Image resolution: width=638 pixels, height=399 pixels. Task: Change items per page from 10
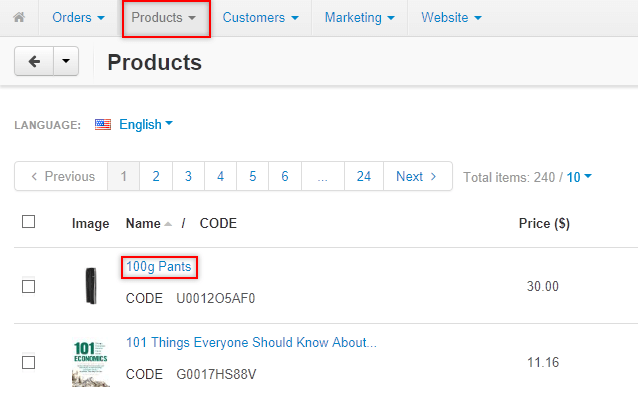[579, 177]
